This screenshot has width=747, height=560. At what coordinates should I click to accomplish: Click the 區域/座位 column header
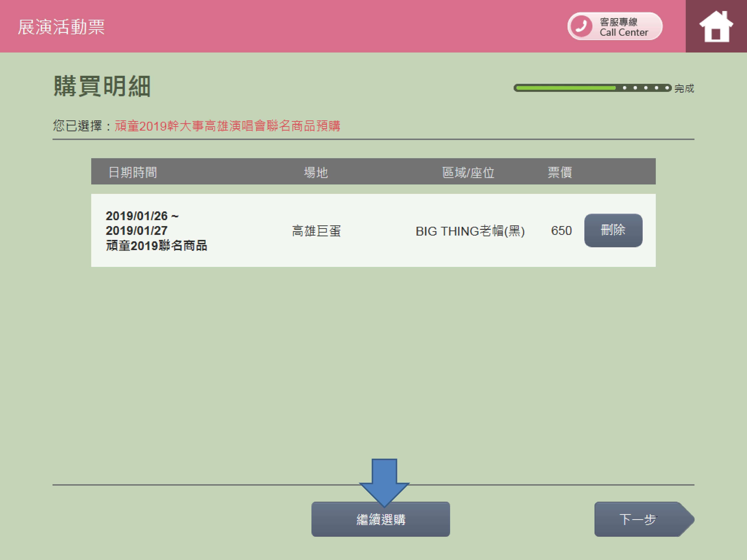tap(468, 172)
